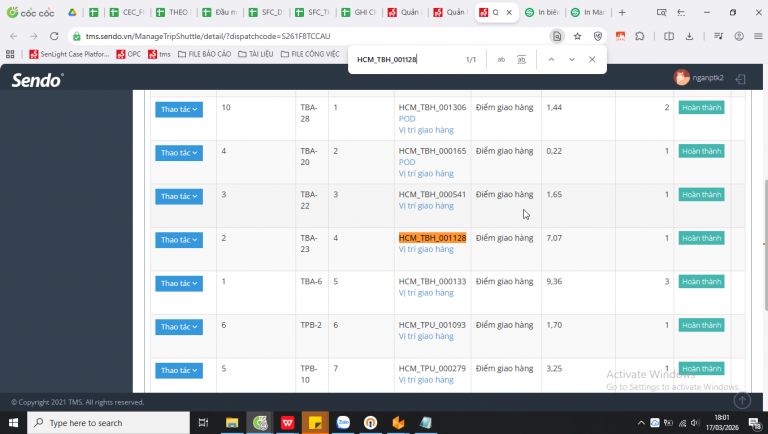Open Thao tác dropdown for HCM_TPU_000279 row
768x434 pixels.
click(x=179, y=370)
